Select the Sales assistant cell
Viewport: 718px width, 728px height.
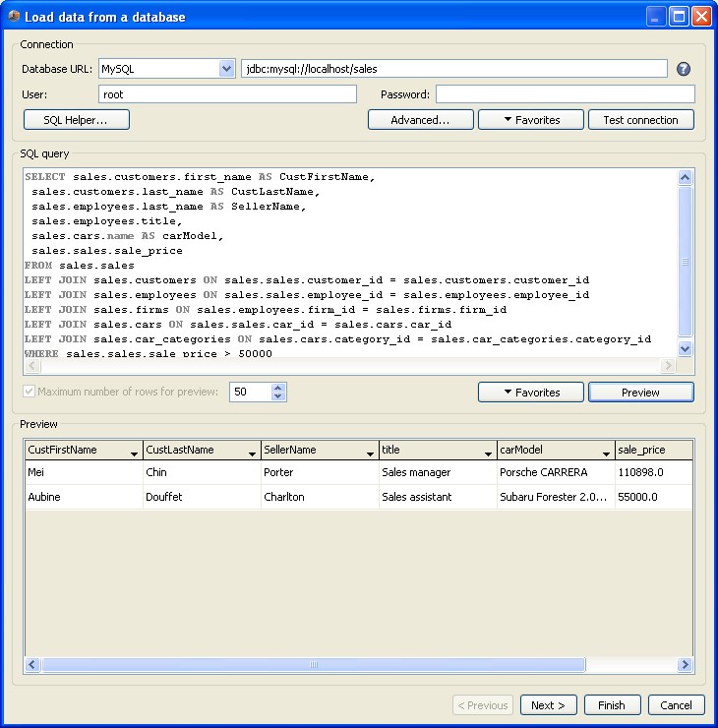coord(438,497)
